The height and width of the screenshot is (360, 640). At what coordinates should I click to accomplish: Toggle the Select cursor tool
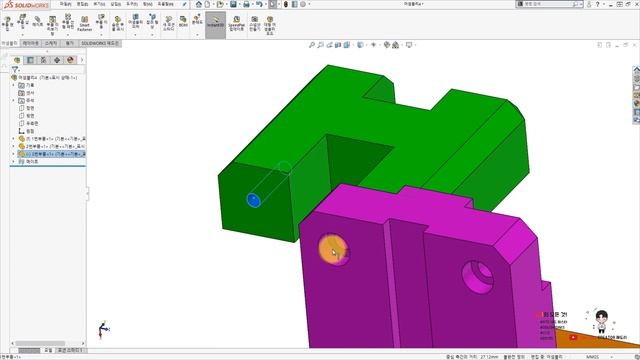[272, 4]
